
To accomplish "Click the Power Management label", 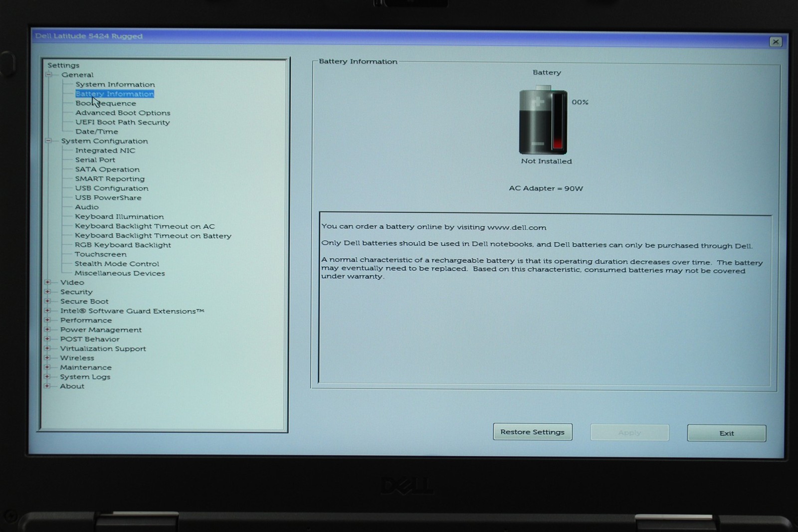I will [x=101, y=330].
